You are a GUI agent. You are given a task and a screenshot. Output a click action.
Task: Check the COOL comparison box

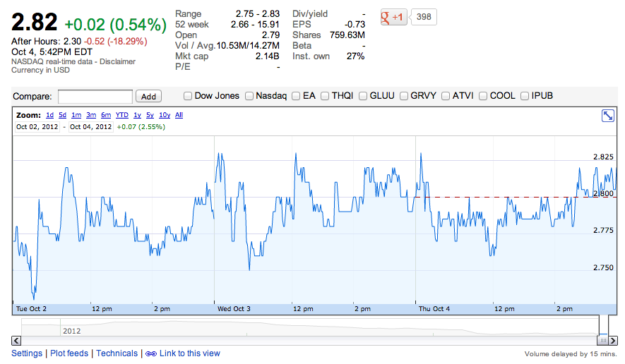[x=483, y=96]
